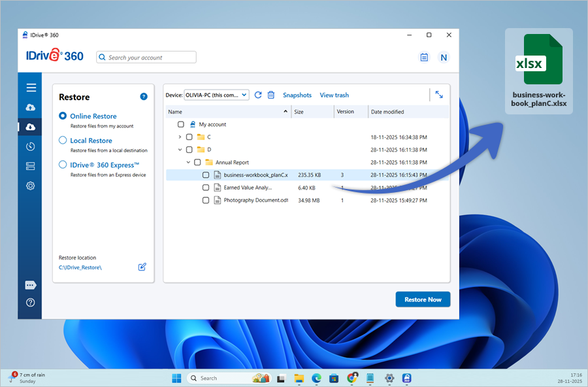Expand the C drive folder tree node

tap(180, 137)
